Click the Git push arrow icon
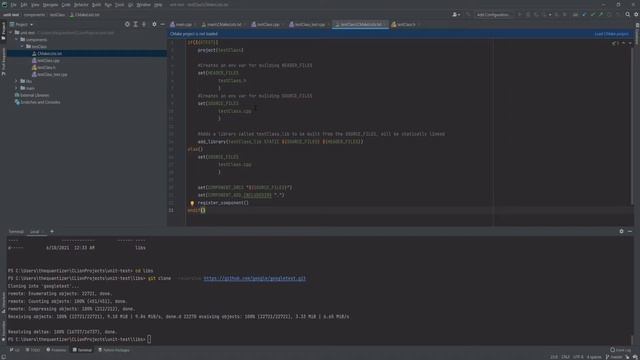 pos(601,15)
